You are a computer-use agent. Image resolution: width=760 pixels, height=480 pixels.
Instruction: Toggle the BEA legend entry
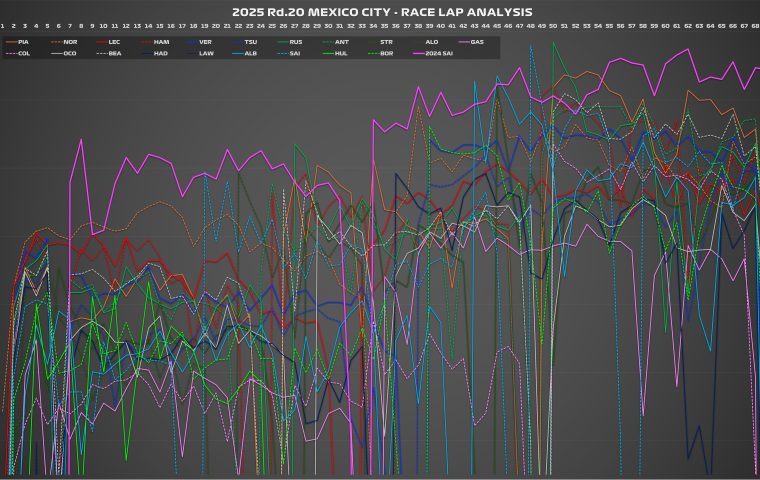click(x=114, y=52)
